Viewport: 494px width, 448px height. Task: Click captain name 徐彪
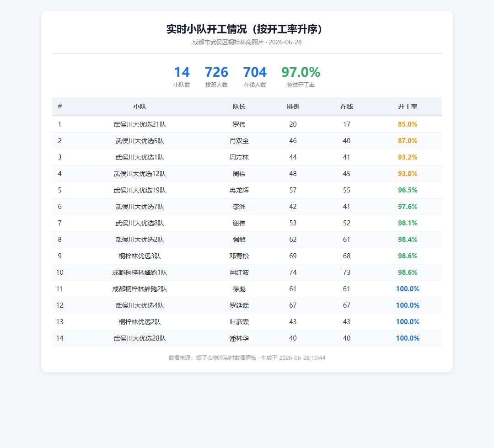[239, 289]
